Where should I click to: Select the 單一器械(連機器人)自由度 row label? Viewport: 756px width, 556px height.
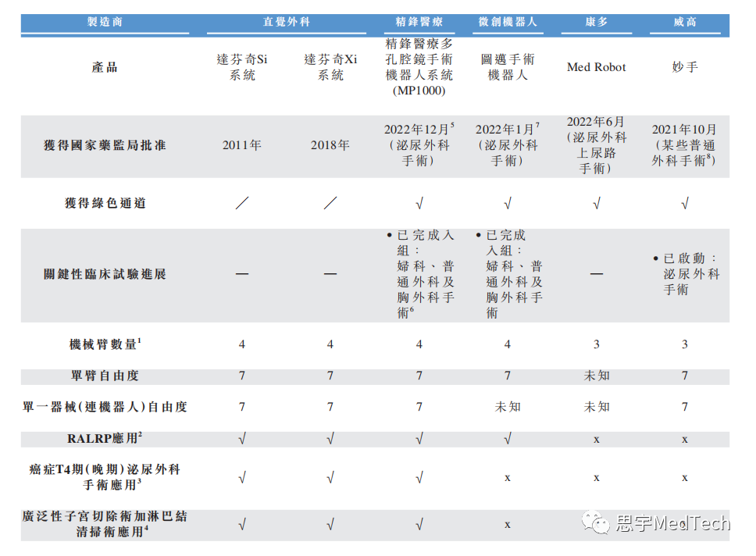click(x=105, y=408)
